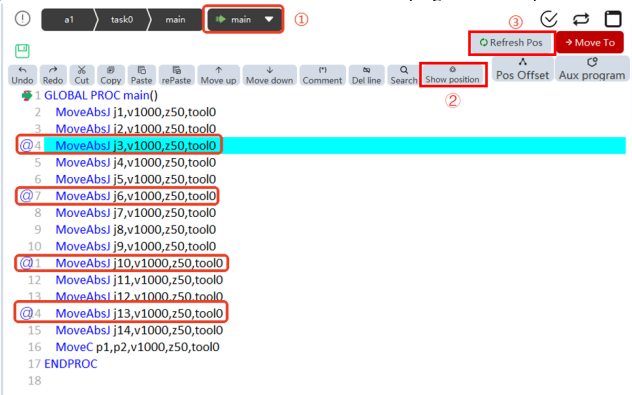Click the checkmark verify icon
Image resolution: width=632 pixels, height=395 pixels.
pos(549,19)
